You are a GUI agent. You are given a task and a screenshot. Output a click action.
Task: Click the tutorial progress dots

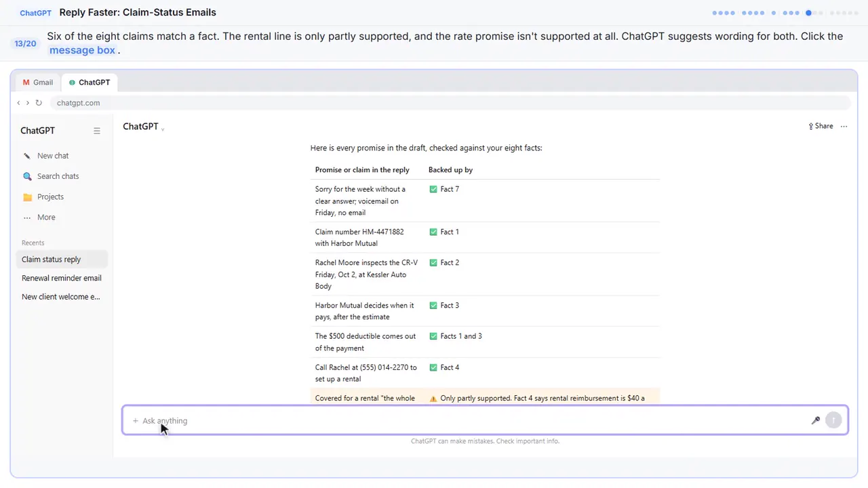point(785,13)
